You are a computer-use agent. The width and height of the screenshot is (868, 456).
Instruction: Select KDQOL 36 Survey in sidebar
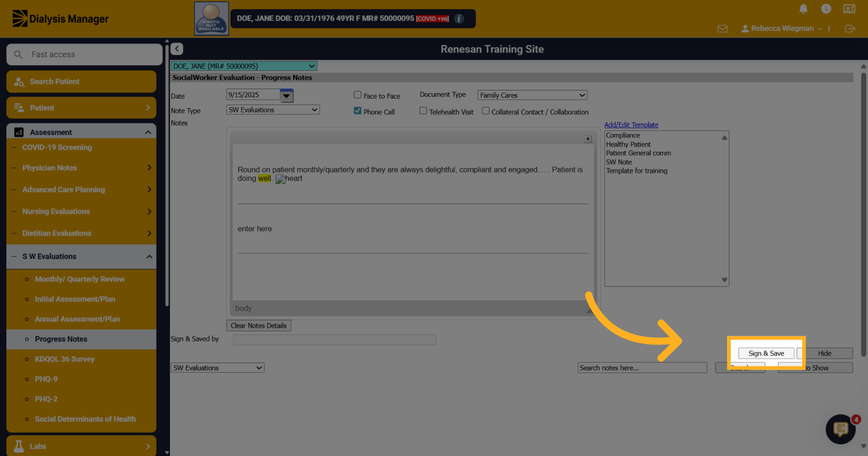[65, 359]
